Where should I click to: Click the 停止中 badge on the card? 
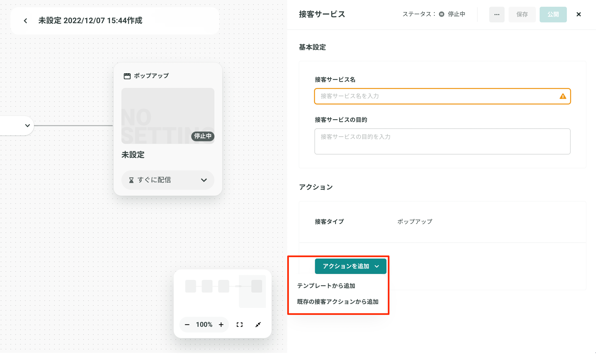tap(203, 136)
